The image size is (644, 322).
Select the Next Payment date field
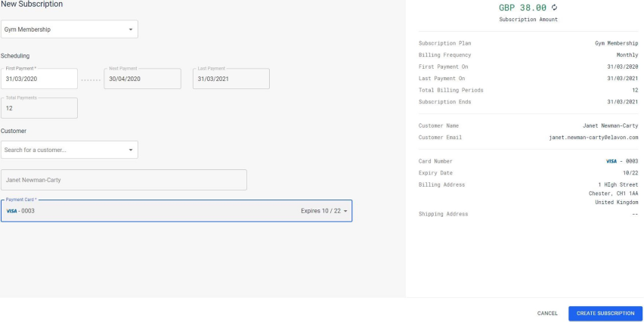142,79
